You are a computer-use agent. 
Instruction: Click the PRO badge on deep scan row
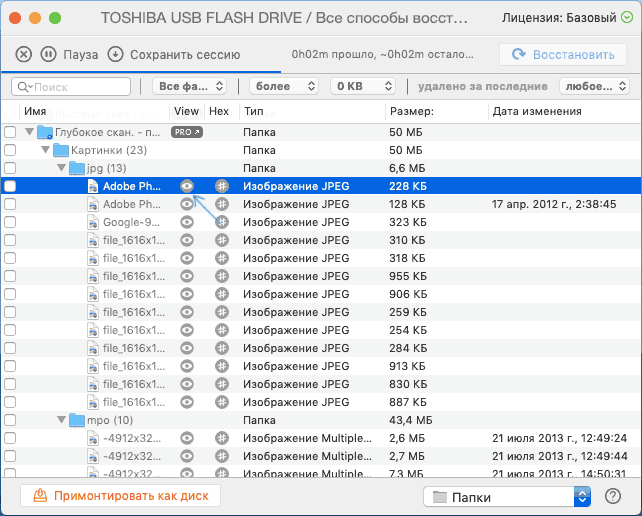[x=186, y=132]
